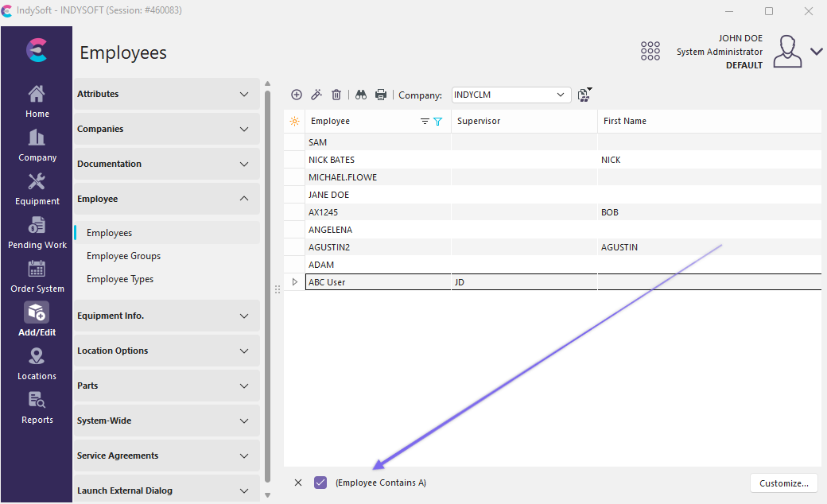Select Employee Types menu item

[120, 279]
